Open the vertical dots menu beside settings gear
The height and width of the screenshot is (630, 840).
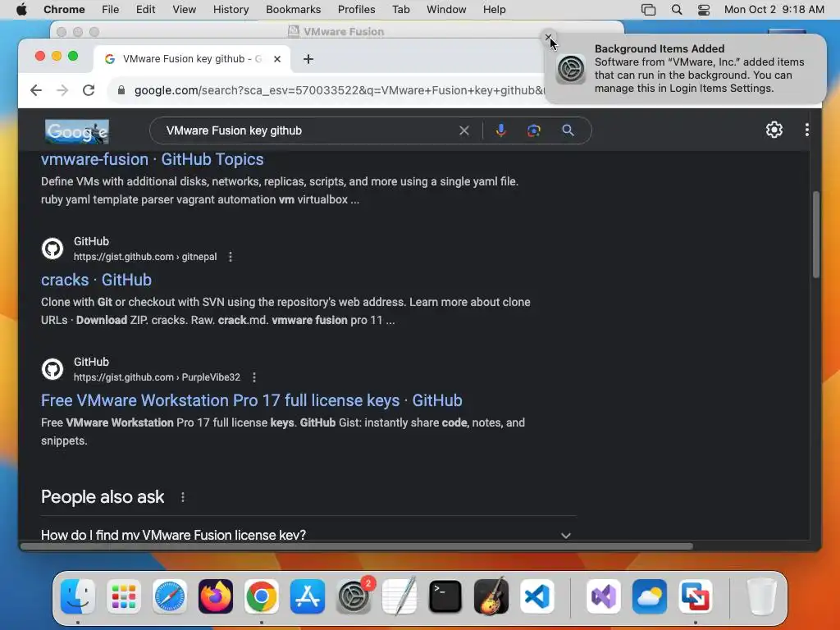pyautogui.click(x=807, y=130)
